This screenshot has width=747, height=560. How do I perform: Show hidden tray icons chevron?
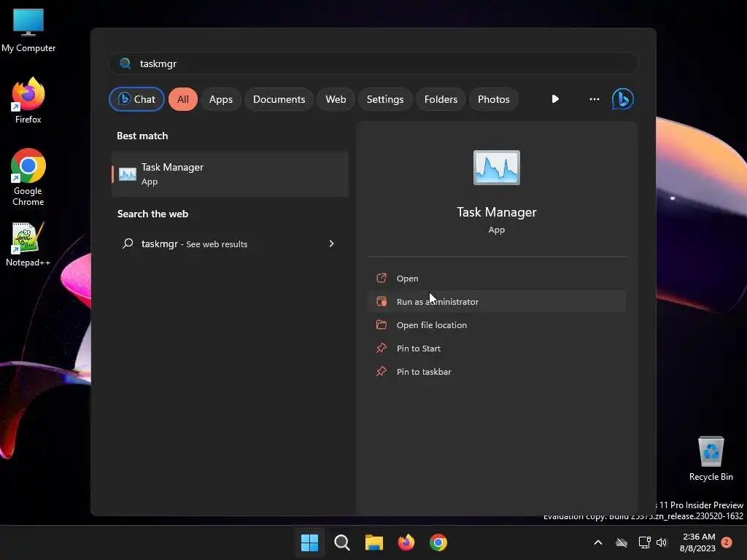(x=598, y=542)
